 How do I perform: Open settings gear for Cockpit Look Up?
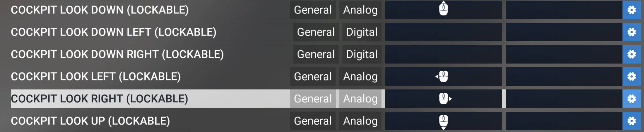click(631, 121)
